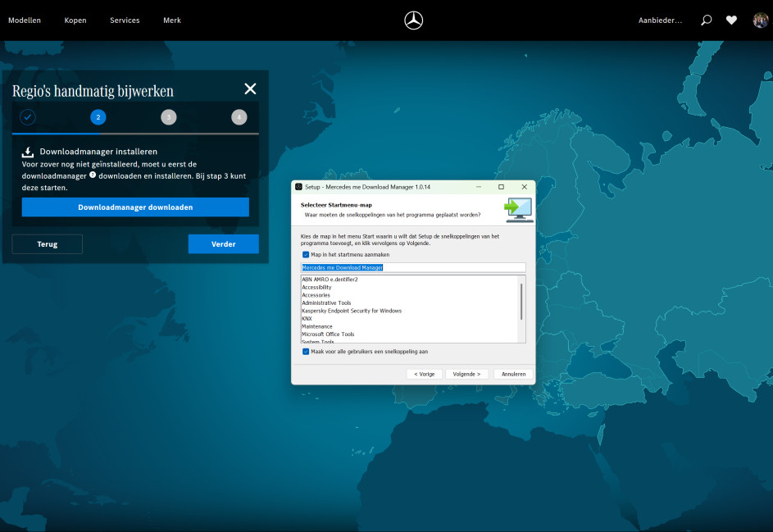
Task: Click the Setup window title icon
Action: 298,187
